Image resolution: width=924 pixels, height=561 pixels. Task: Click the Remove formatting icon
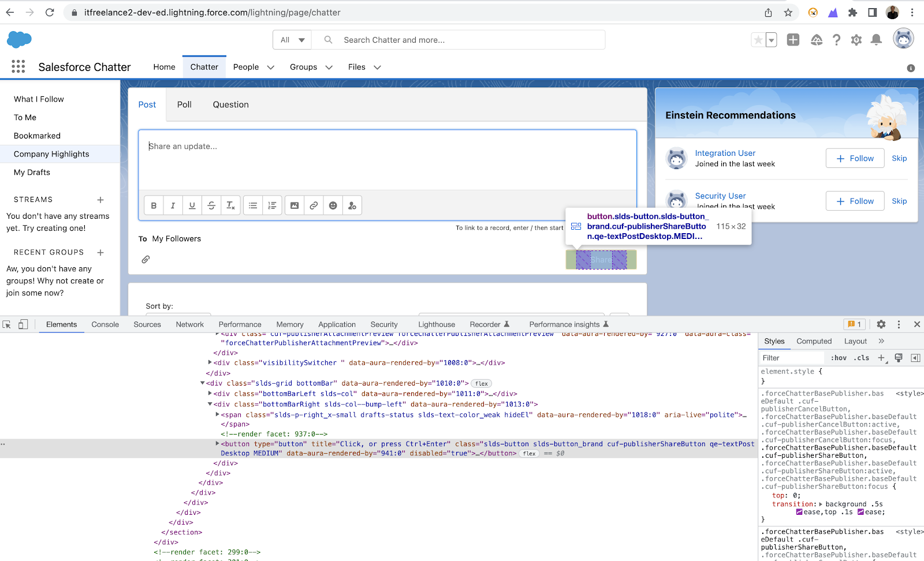pos(230,205)
